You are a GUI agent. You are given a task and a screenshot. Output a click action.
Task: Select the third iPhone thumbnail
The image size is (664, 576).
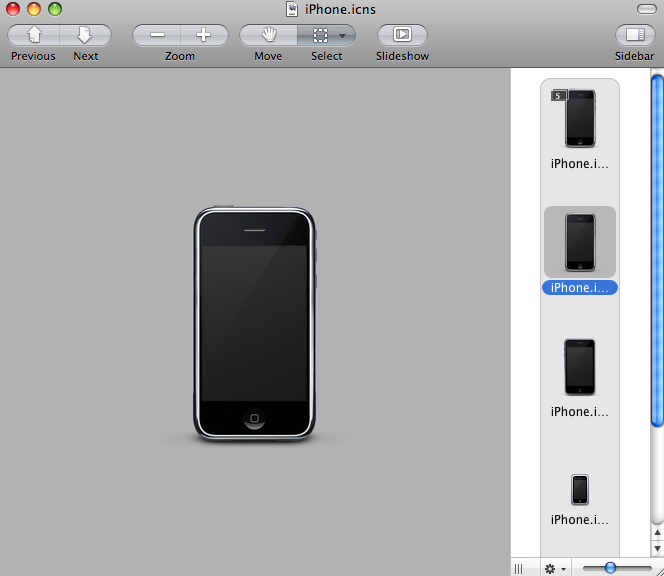[x=580, y=367]
